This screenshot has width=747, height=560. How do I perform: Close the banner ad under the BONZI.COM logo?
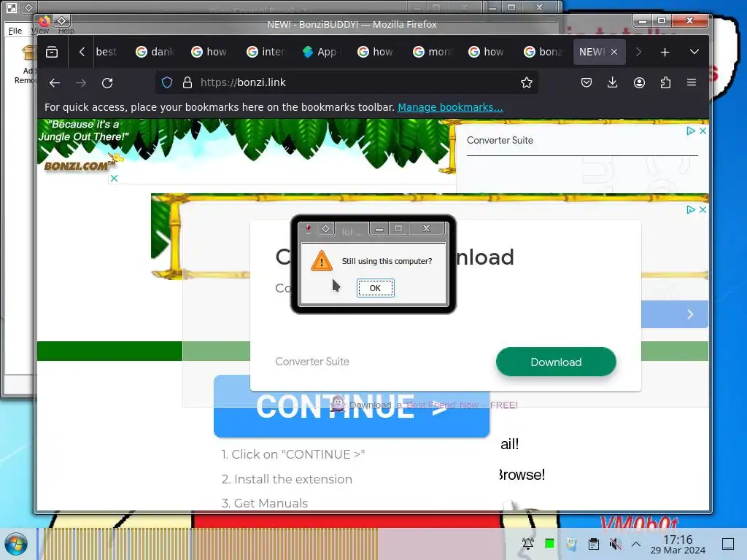click(114, 179)
